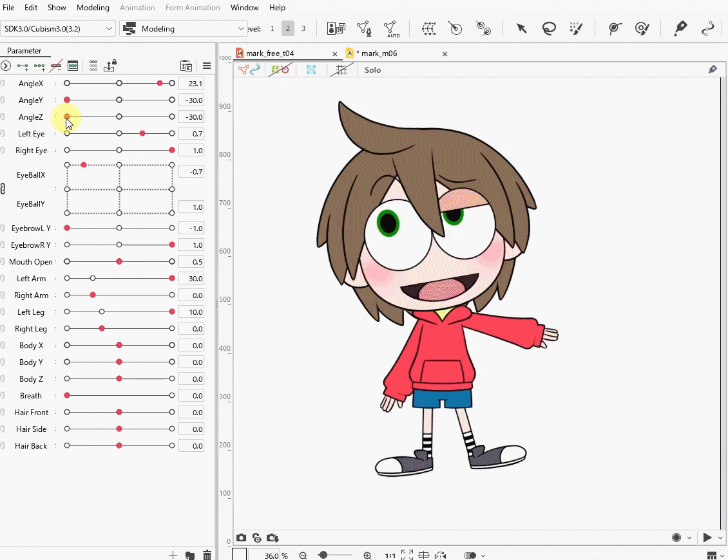Toggle the vertex and path display
This screenshot has height=560, width=728.
249,70
